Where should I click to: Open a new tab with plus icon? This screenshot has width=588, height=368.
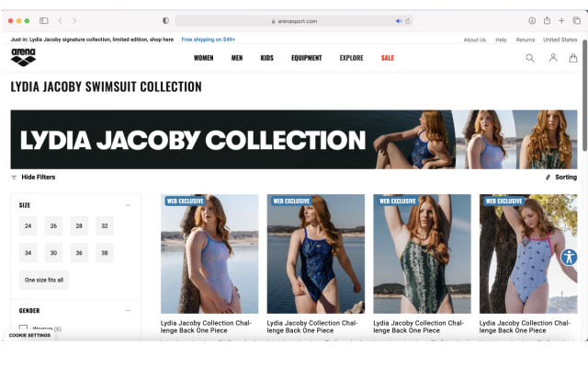(561, 20)
